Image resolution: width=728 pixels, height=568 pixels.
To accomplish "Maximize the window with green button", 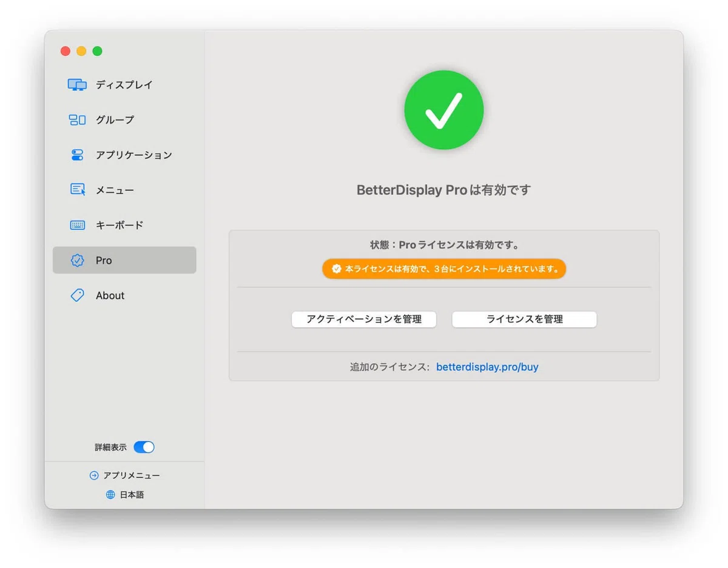I will tap(97, 51).
